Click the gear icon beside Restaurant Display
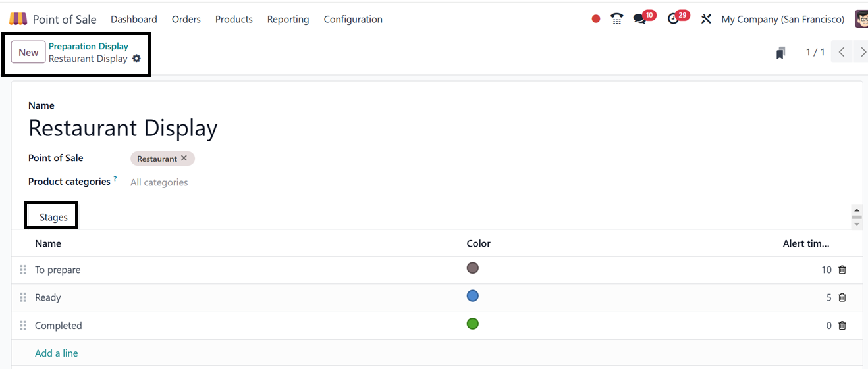Screen dimensions: 868x369 pos(136,59)
